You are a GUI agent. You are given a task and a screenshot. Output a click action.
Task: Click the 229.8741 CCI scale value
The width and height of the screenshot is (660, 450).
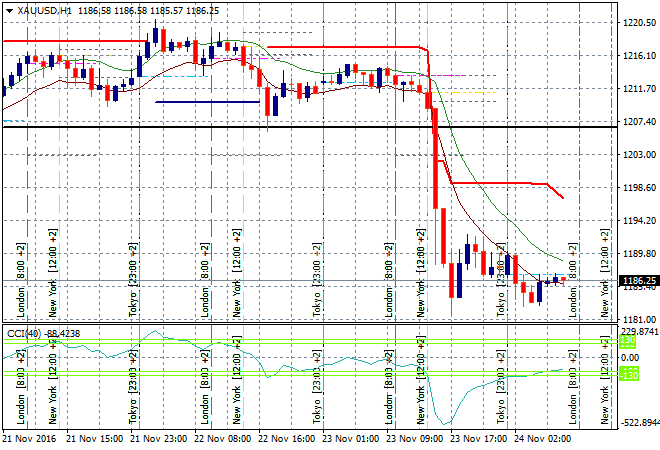coord(640,331)
